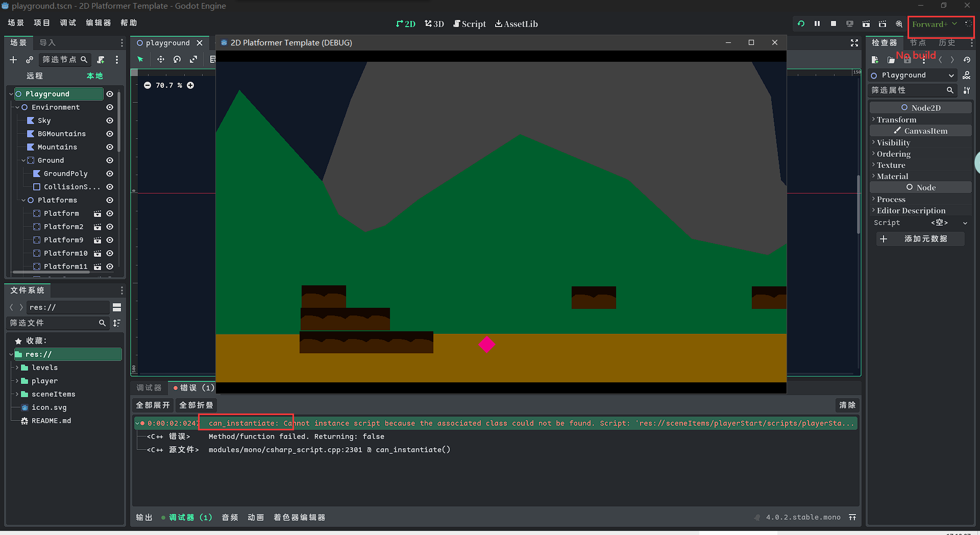Click the 筛选属性 filter field in inspector
980x535 pixels.
click(x=909, y=90)
